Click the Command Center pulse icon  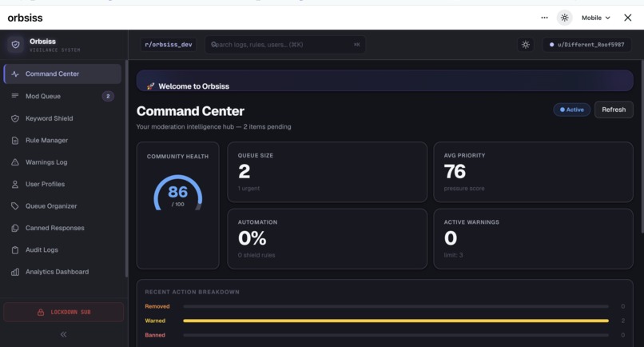(15, 74)
